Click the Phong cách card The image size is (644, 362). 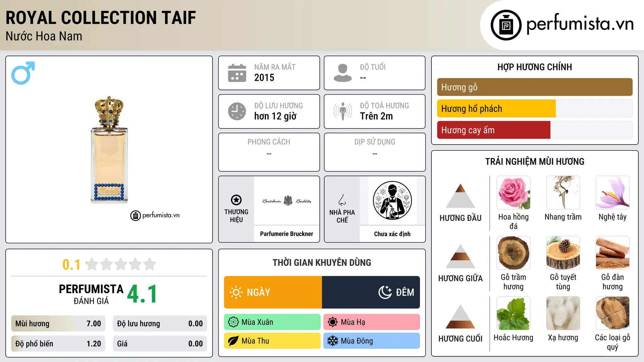[269, 152]
